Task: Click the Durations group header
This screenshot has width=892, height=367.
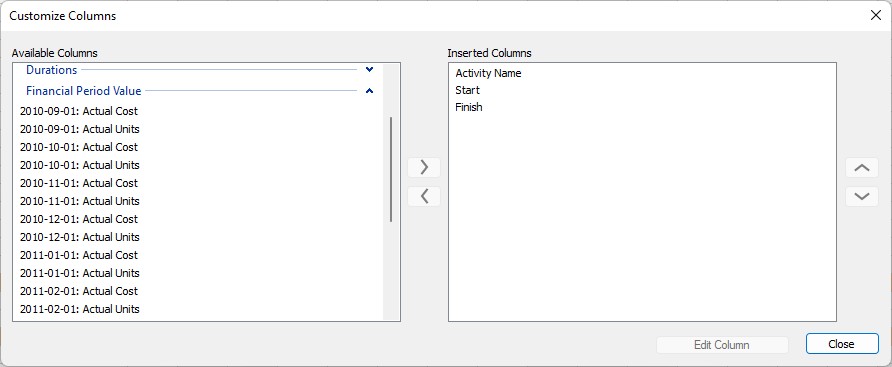Action: (52, 70)
